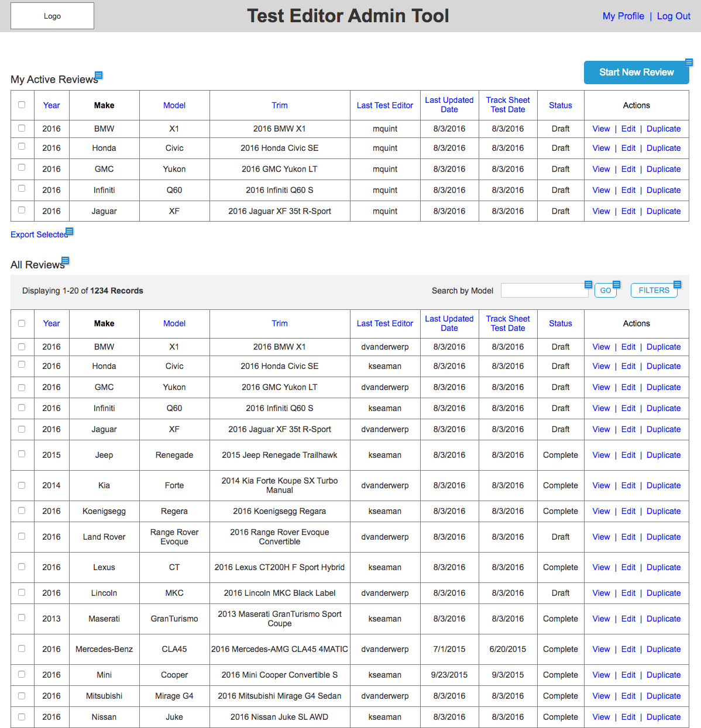Check the Nissan Juke row checkbox
Viewport: 701px width, 728px height.
click(22, 716)
